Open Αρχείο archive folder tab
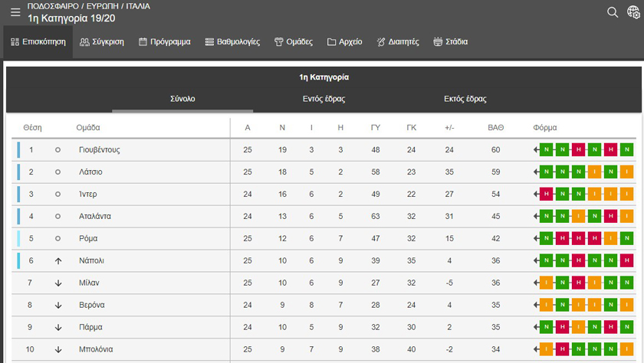 (x=344, y=42)
